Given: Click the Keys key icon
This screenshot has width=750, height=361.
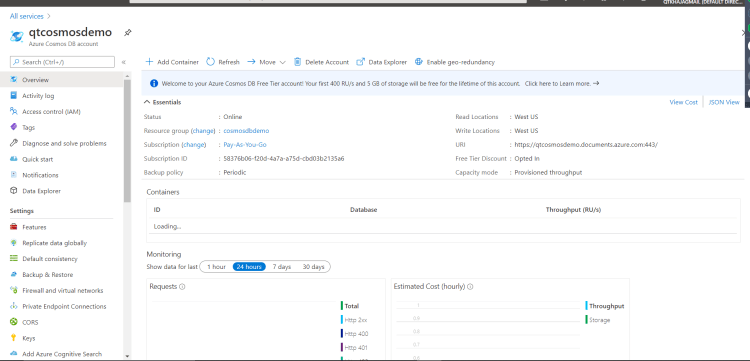Looking at the screenshot, I should (14, 338).
